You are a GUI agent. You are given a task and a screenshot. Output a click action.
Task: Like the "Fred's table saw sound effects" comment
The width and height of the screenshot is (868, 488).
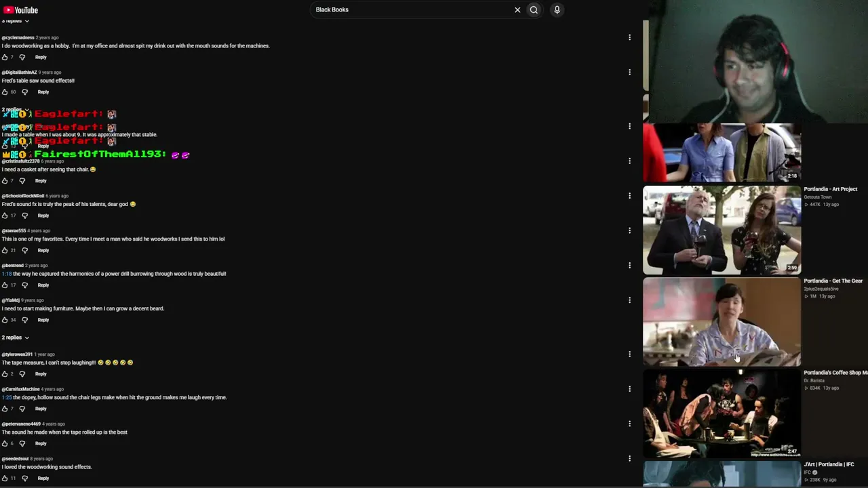[x=5, y=91]
